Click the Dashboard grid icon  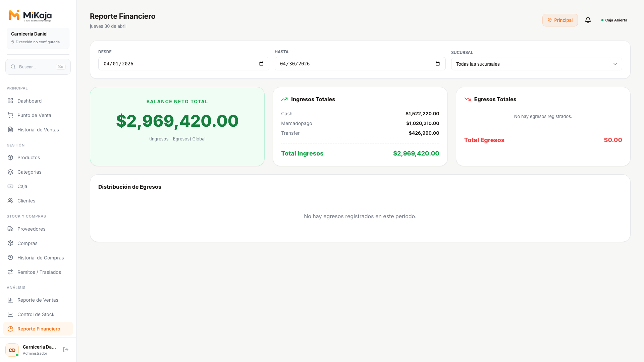click(10, 101)
